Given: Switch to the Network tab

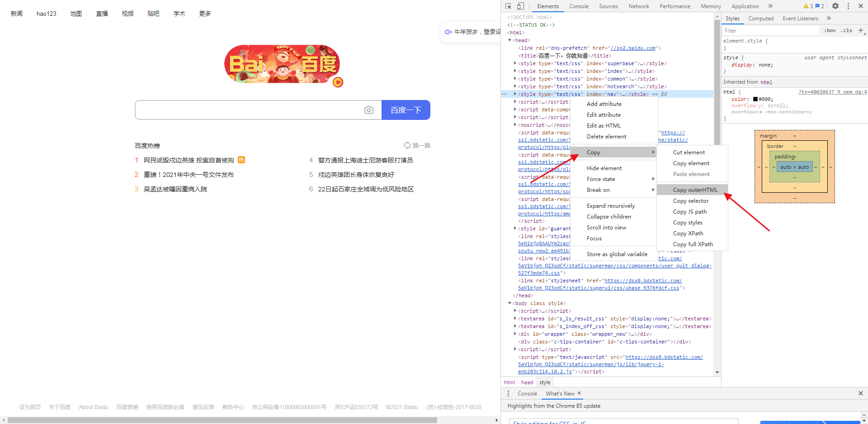Looking at the screenshot, I should pos(638,6).
